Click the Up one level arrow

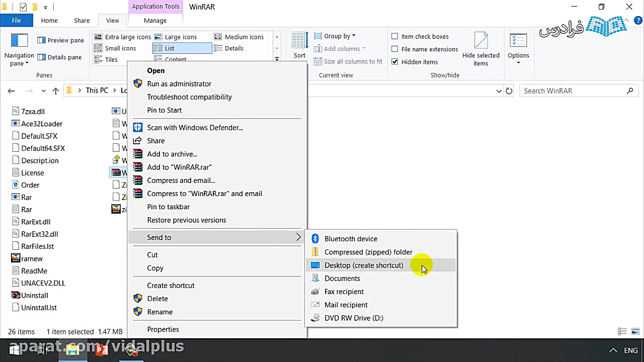55,91
